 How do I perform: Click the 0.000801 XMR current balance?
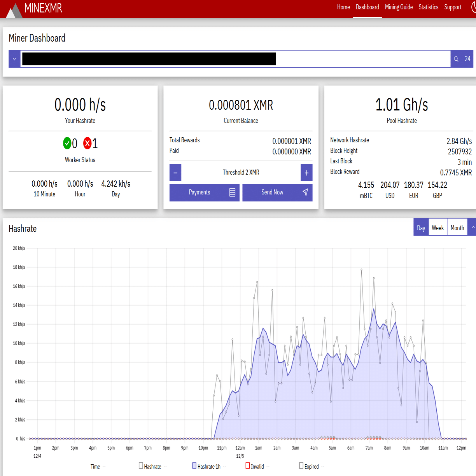coord(241,105)
